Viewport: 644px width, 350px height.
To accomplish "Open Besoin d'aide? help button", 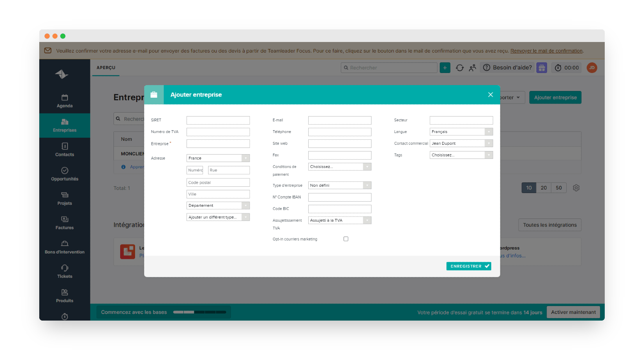I will click(507, 67).
